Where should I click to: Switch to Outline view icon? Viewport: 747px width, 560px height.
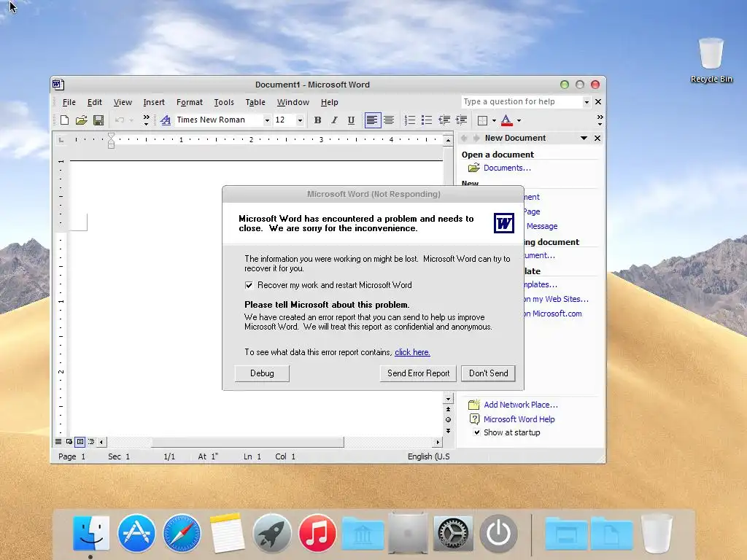(91, 441)
